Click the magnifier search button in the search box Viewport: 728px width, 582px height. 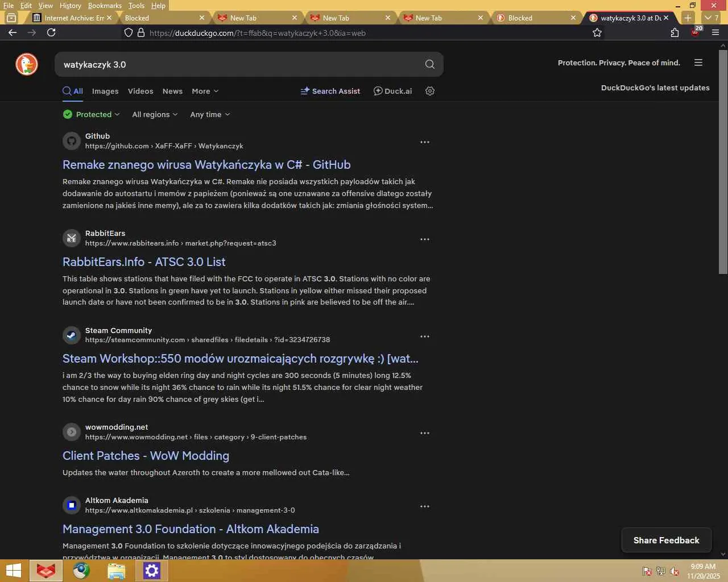430,64
